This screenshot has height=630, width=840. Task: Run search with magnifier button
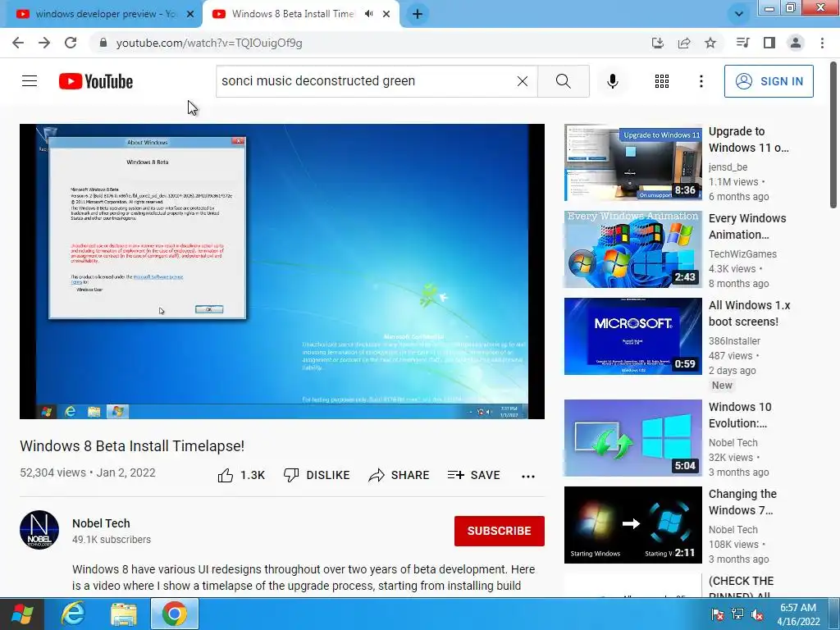pyautogui.click(x=563, y=81)
